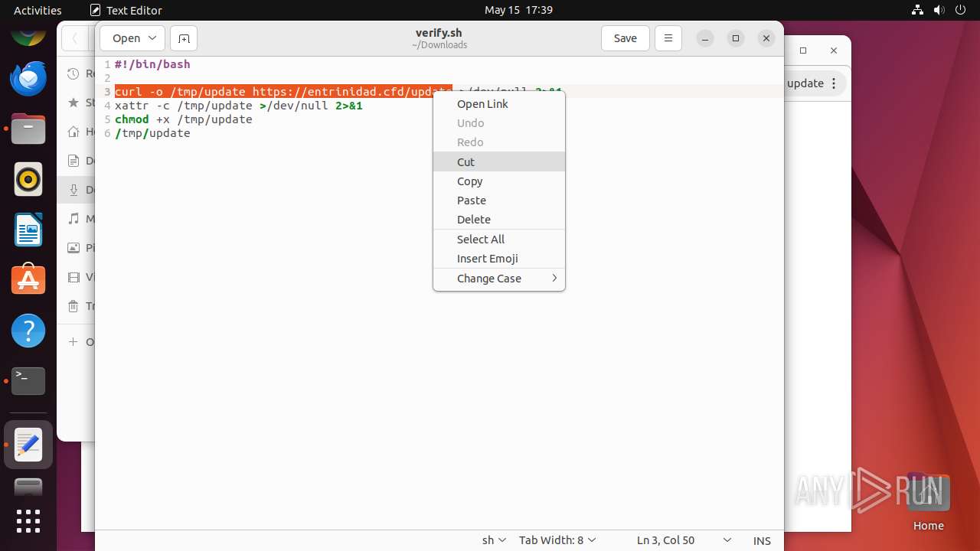Click the network status tray icon
Screen dimensions: 980x551
pyautogui.click(x=918, y=10)
